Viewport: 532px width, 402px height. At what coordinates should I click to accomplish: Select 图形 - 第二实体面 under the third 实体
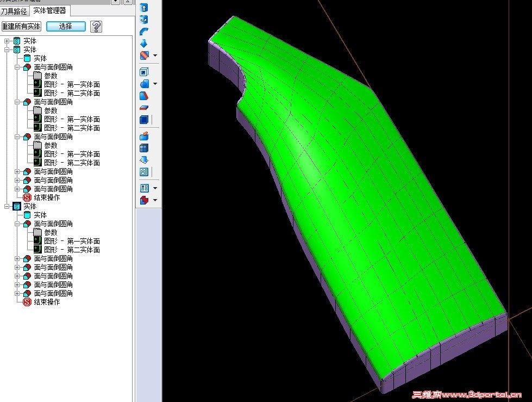coord(72,250)
